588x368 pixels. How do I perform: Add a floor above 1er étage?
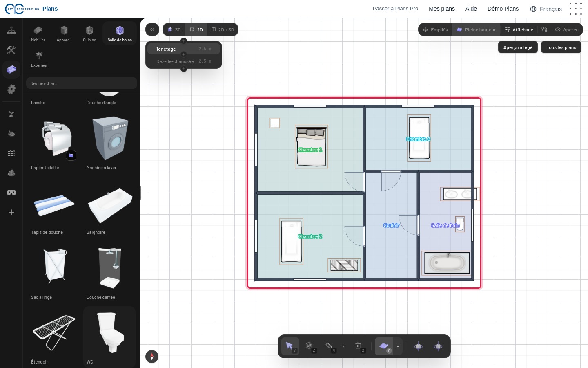(184, 40)
